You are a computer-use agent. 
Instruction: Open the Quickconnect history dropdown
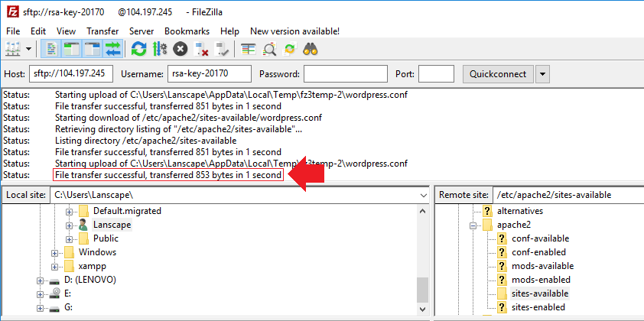coord(543,74)
